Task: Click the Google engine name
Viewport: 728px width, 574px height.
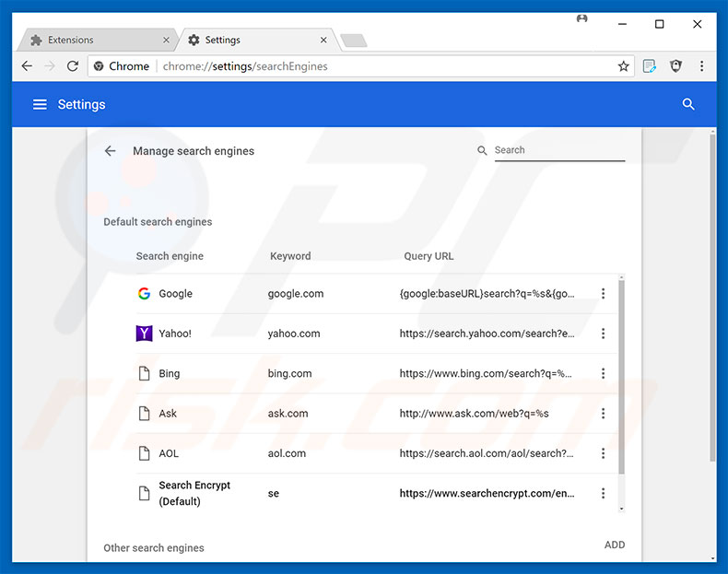Action: pos(175,293)
